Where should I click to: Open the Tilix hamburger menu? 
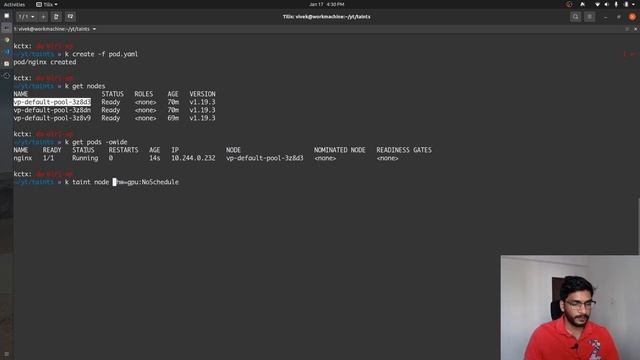[589, 17]
